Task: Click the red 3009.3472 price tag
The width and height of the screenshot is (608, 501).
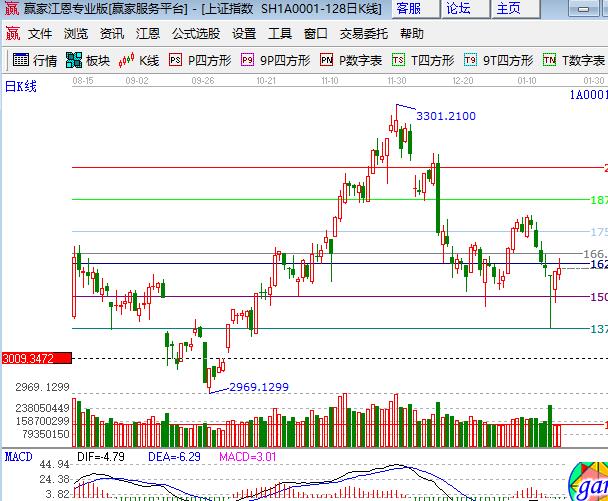Action: point(34,357)
